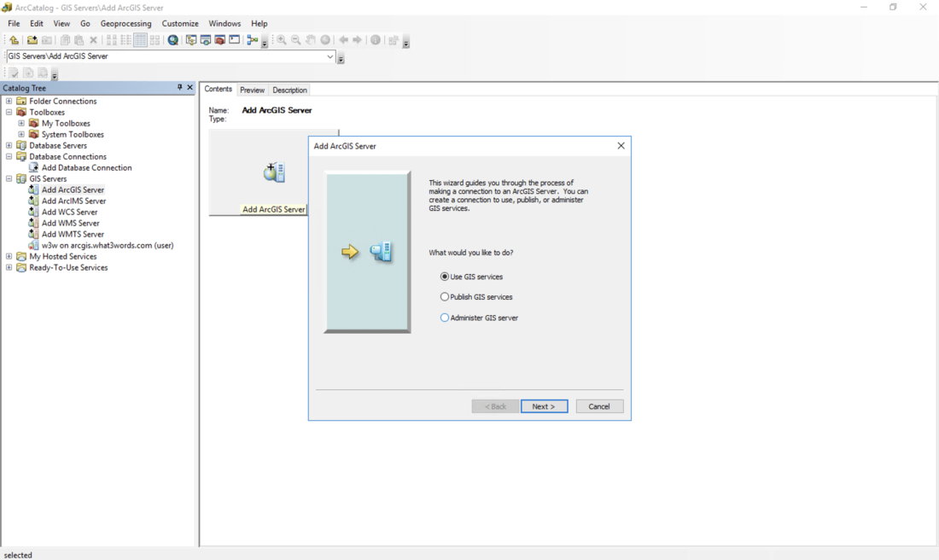Viewport: 939px width, 560px height.
Task: Expand the My Hosted Services node
Action: [x=9, y=256]
